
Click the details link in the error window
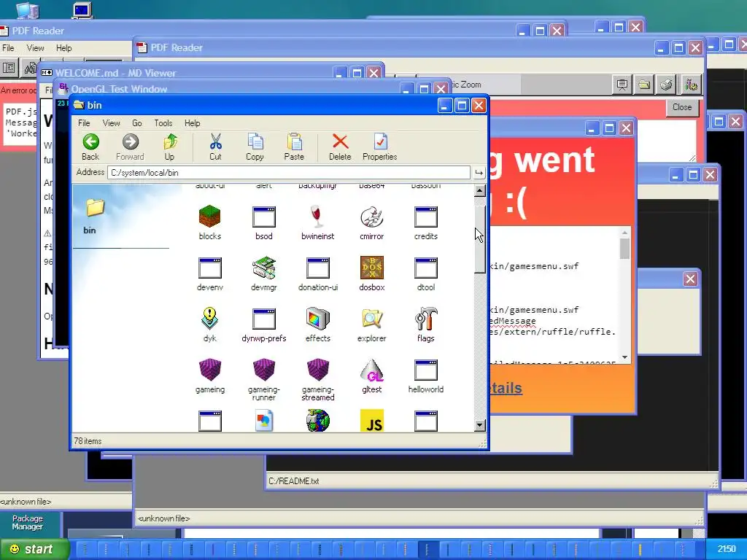coord(506,388)
